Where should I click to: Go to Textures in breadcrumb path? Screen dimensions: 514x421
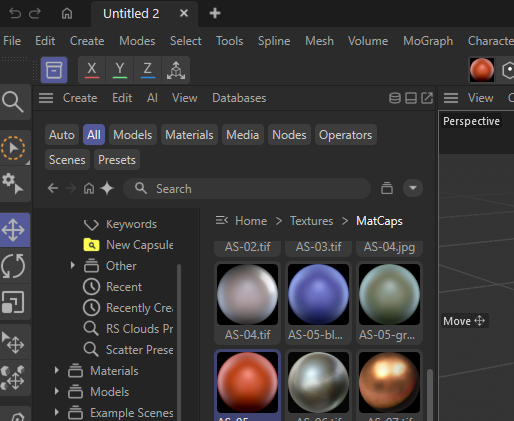[311, 221]
